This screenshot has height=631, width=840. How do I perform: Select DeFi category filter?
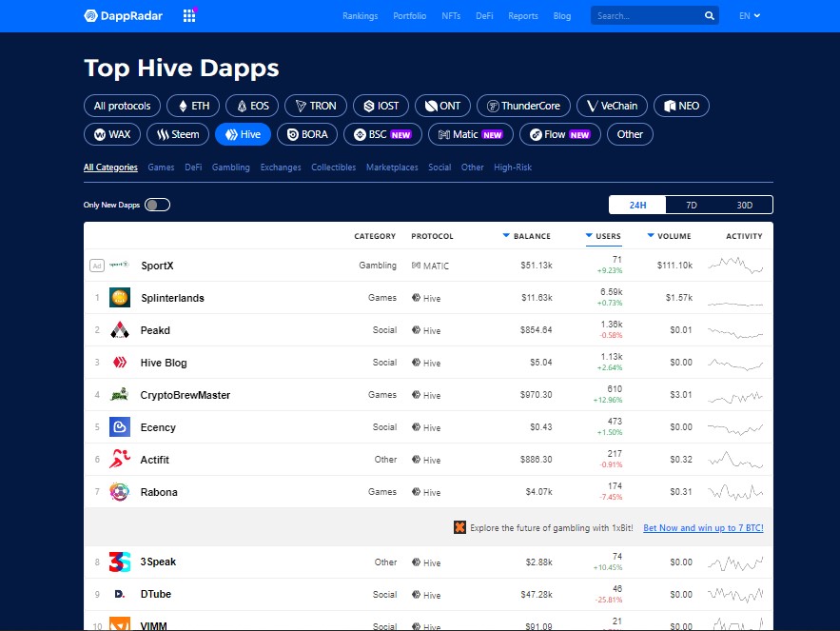(193, 168)
